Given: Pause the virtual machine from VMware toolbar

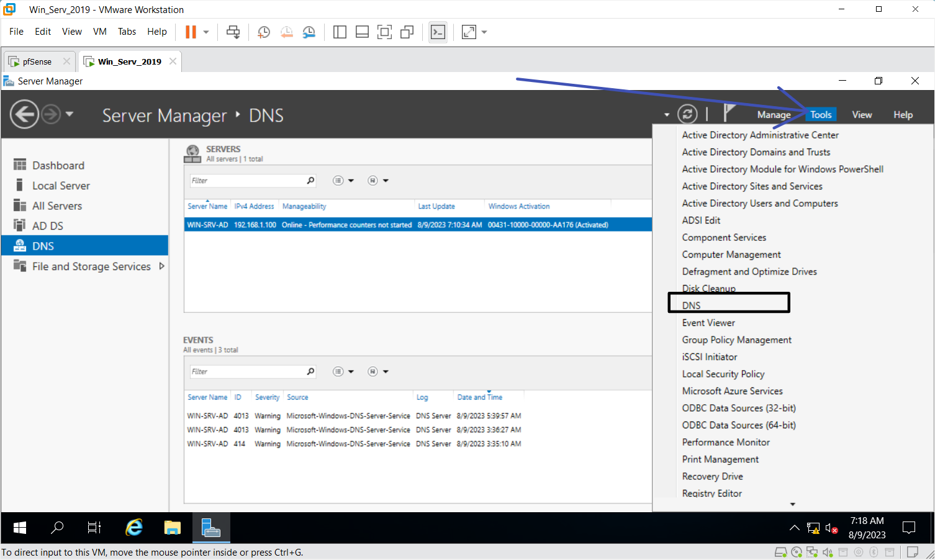Looking at the screenshot, I should tap(191, 32).
